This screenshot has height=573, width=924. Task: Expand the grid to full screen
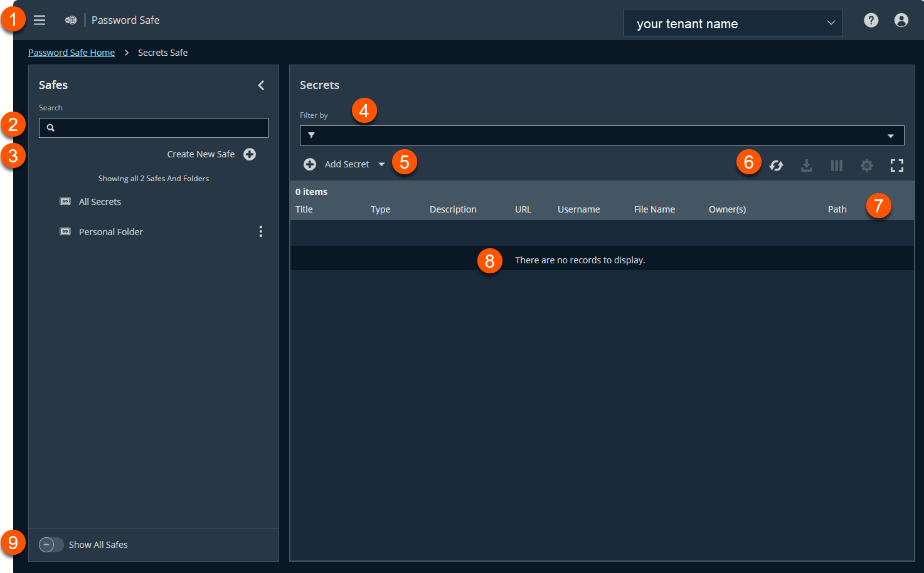click(897, 166)
